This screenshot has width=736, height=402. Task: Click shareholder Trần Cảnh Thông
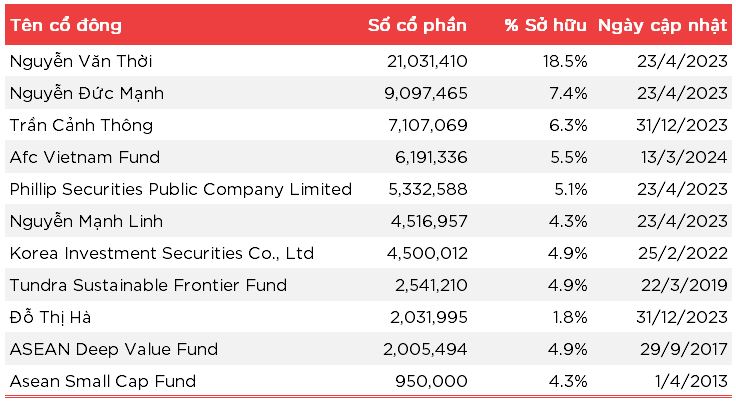81,125
